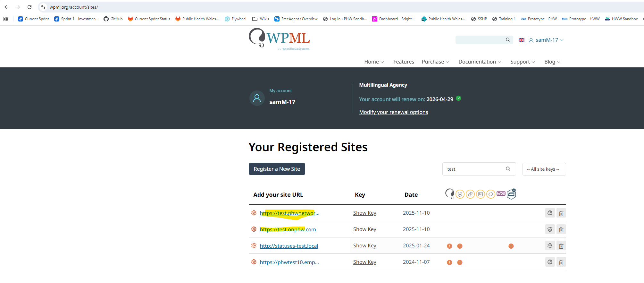Click the date 2025-01-24 in the table
This screenshot has width=644, height=283.
[416, 246]
